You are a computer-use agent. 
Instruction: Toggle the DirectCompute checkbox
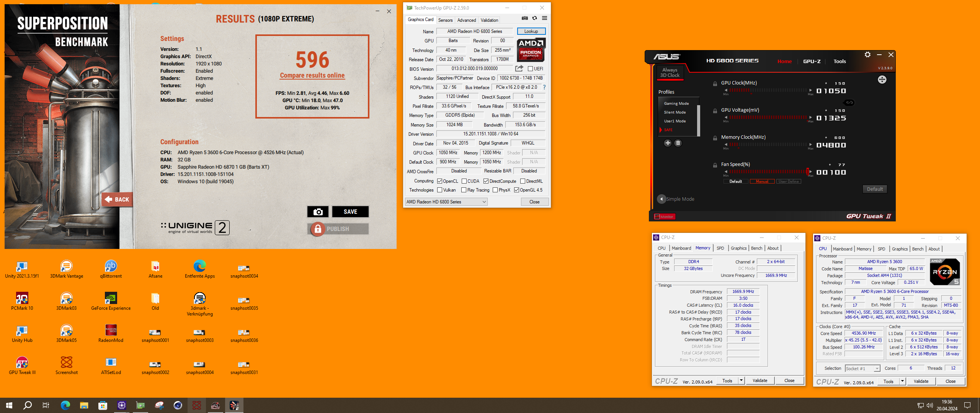point(486,181)
